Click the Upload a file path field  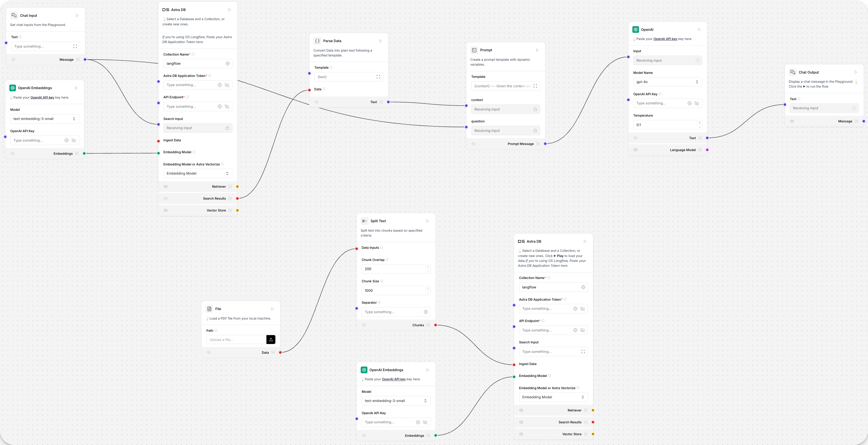click(236, 340)
